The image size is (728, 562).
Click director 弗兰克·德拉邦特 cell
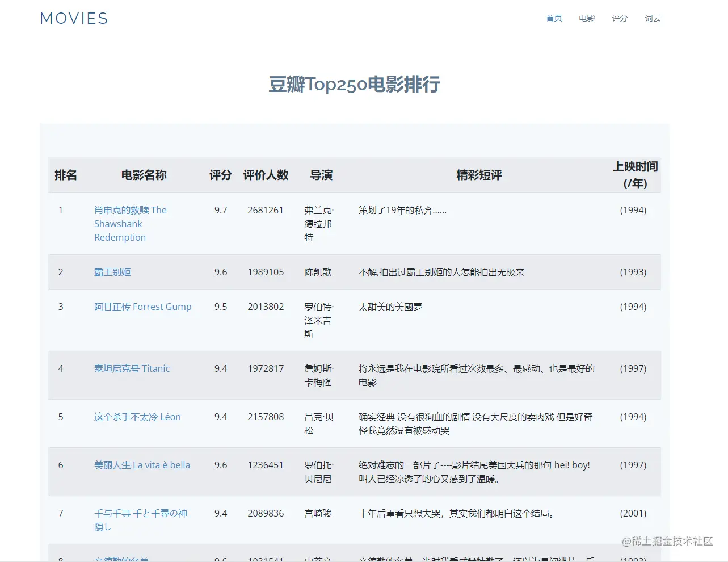[319, 224]
